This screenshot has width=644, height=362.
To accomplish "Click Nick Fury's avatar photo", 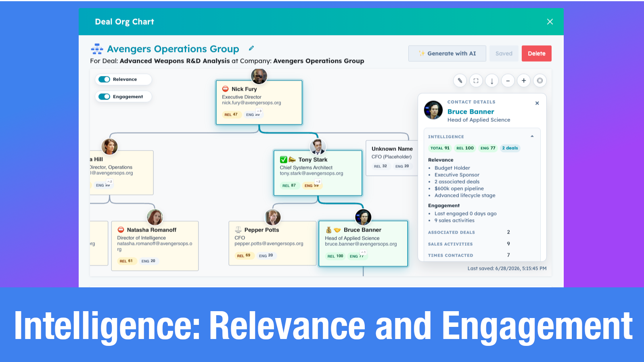I will tap(259, 76).
